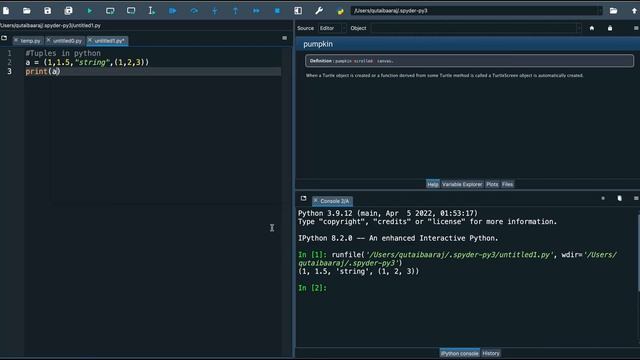The height and width of the screenshot is (360, 640).
Task: Change to the parent directory
Action: (x=634, y=11)
